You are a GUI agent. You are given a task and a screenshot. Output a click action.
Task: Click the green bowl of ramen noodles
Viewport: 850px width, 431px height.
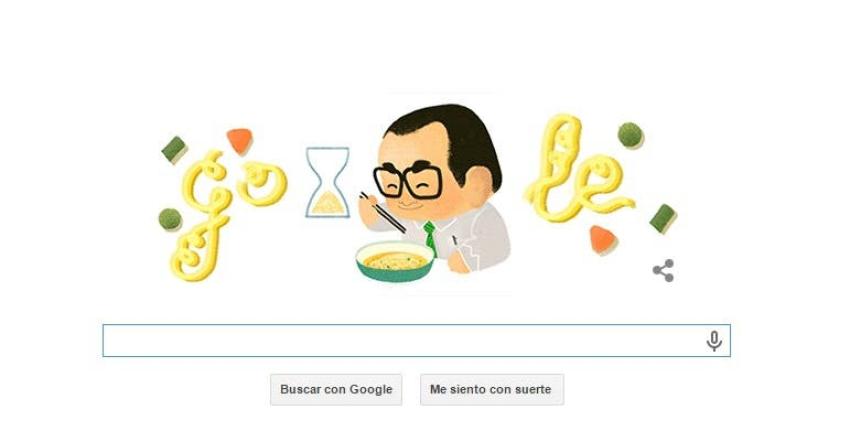pyautogui.click(x=395, y=261)
